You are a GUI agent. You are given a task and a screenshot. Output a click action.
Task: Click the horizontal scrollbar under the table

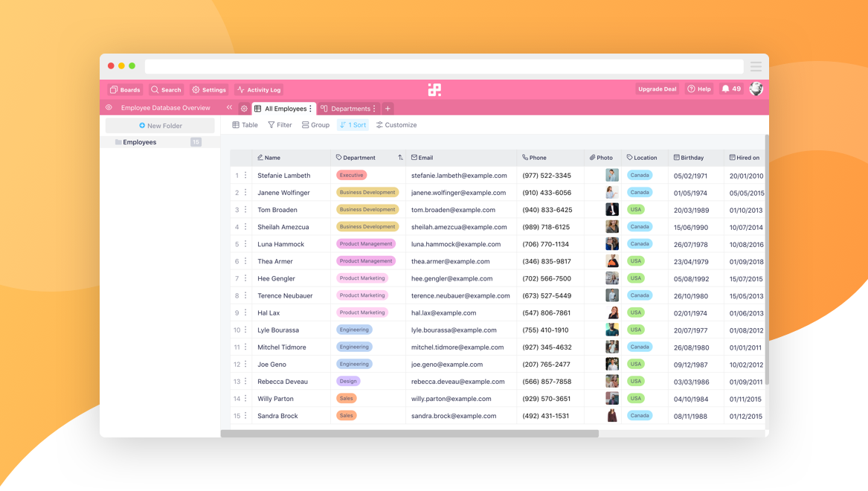[x=410, y=434]
